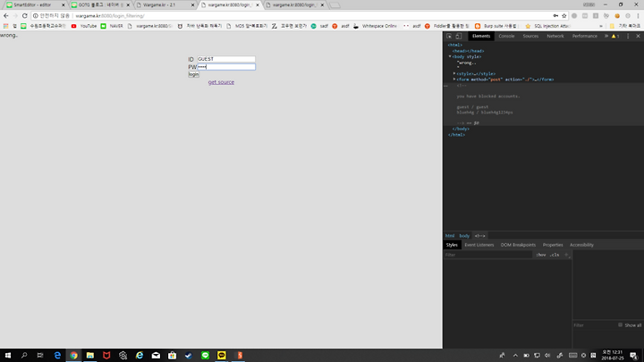Click 'you have blocked accounts.' comment line

coord(488,96)
